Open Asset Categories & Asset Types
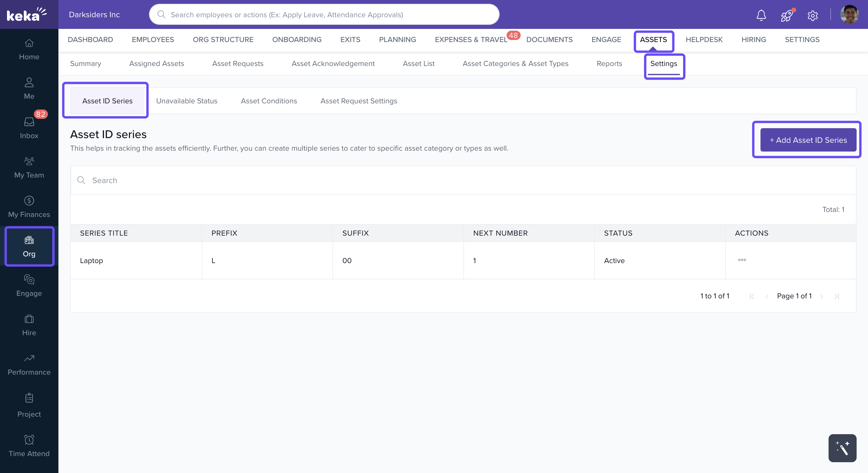The width and height of the screenshot is (868, 473). click(x=515, y=63)
